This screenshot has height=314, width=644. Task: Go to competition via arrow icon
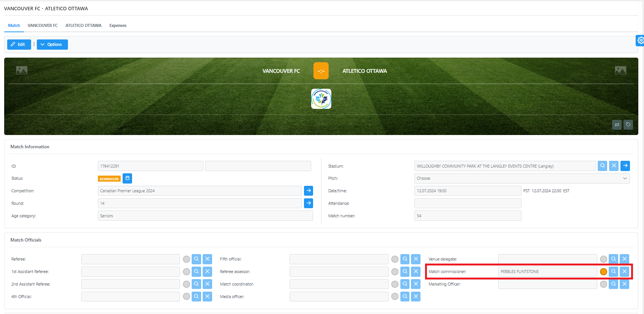pyautogui.click(x=309, y=191)
